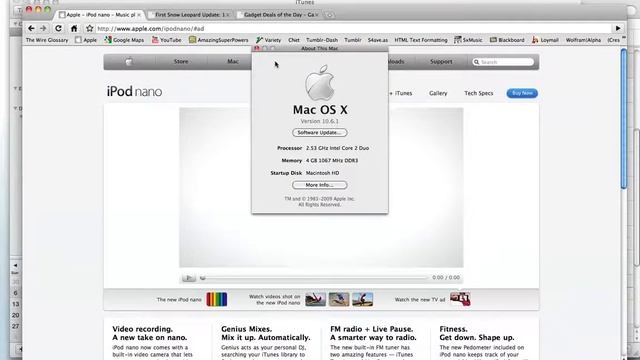Viewport: 640px width, 360px height.
Task: Click the browser address bar
Action: (353, 29)
